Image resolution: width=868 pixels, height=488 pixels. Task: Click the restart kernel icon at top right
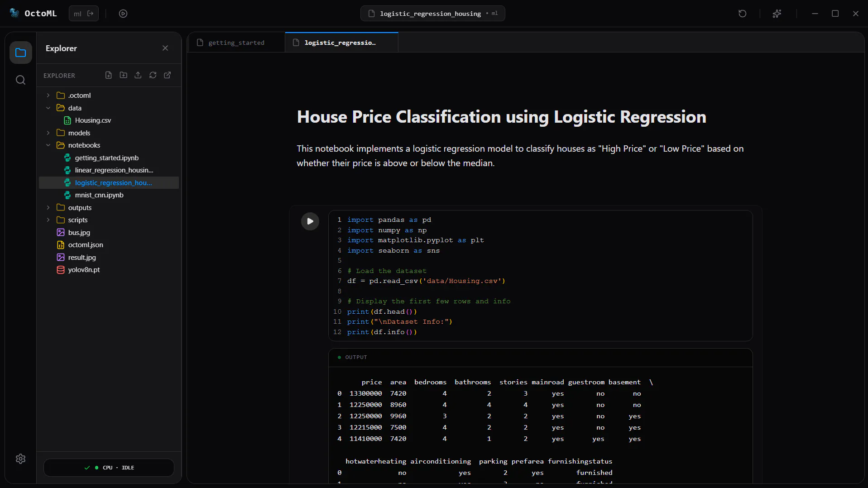coord(742,14)
